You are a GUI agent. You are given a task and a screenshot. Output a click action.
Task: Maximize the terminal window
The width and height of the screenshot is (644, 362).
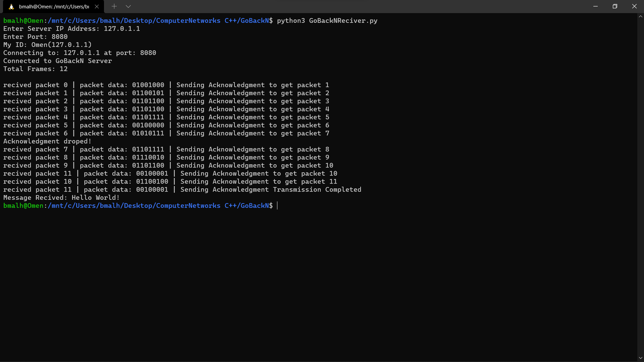[x=615, y=6]
